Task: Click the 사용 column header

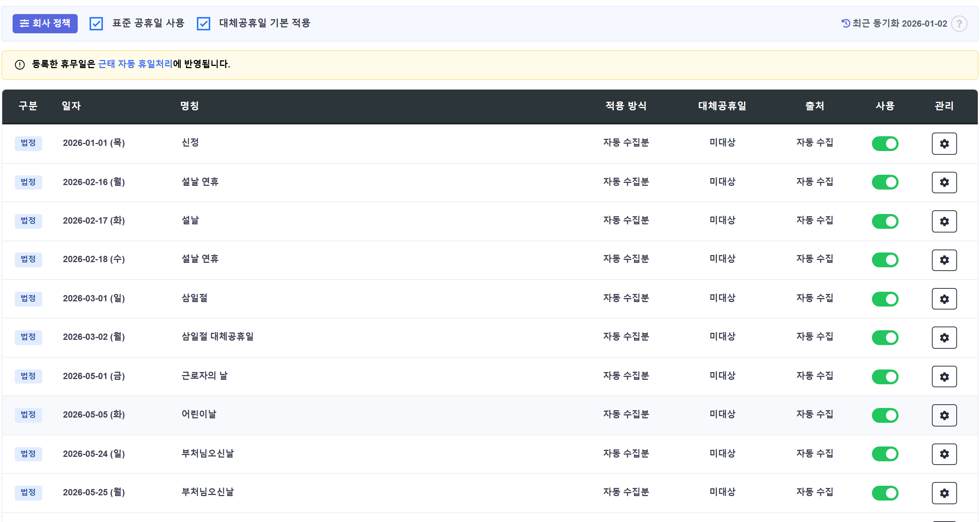Action: [885, 106]
